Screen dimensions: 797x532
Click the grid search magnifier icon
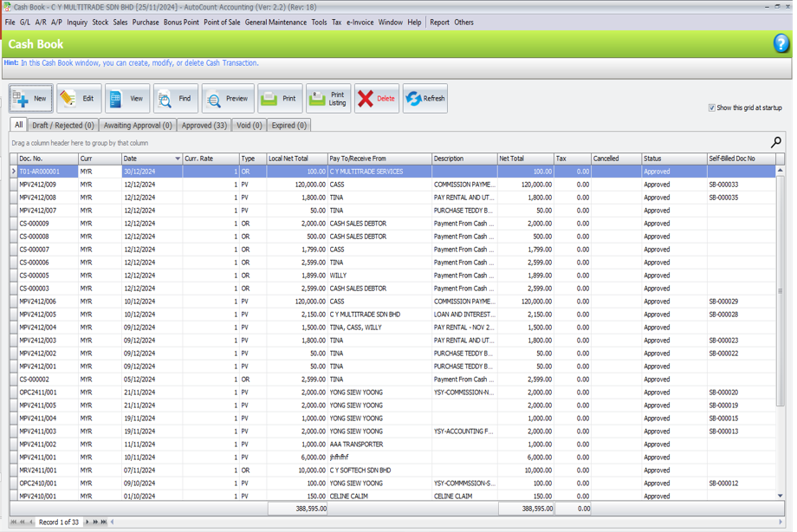[775, 142]
